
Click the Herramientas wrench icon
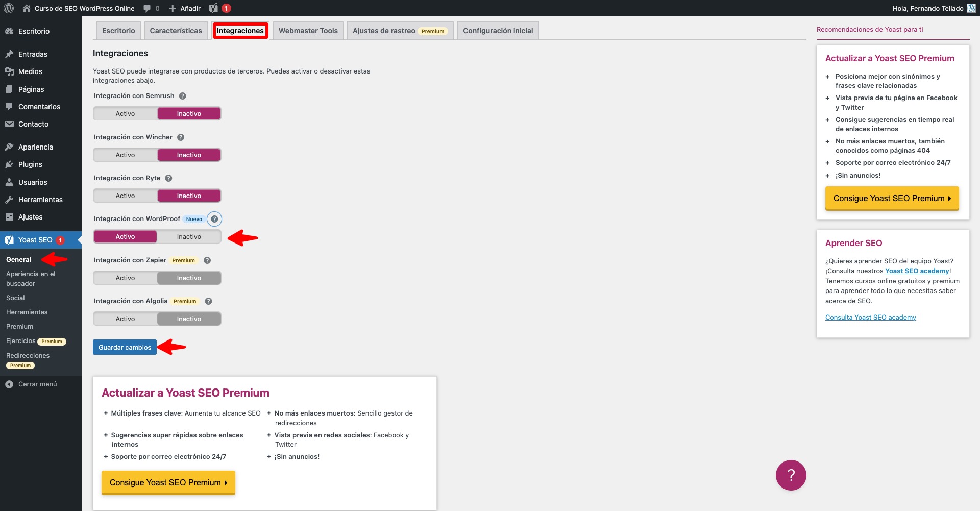click(x=9, y=200)
